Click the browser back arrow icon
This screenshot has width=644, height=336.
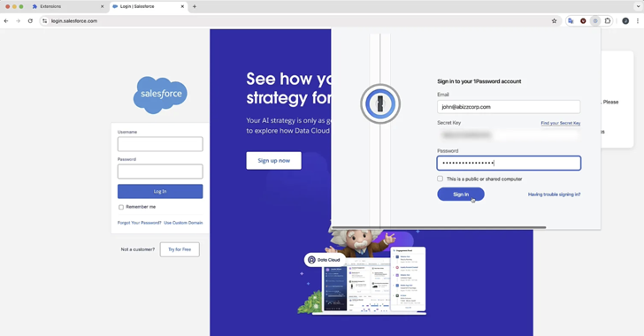(6, 21)
